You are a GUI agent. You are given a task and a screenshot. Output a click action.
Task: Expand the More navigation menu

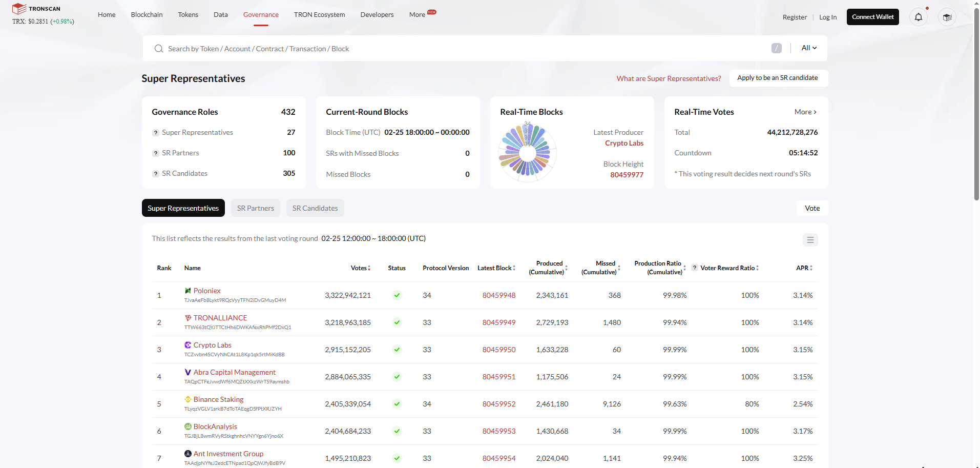417,14
